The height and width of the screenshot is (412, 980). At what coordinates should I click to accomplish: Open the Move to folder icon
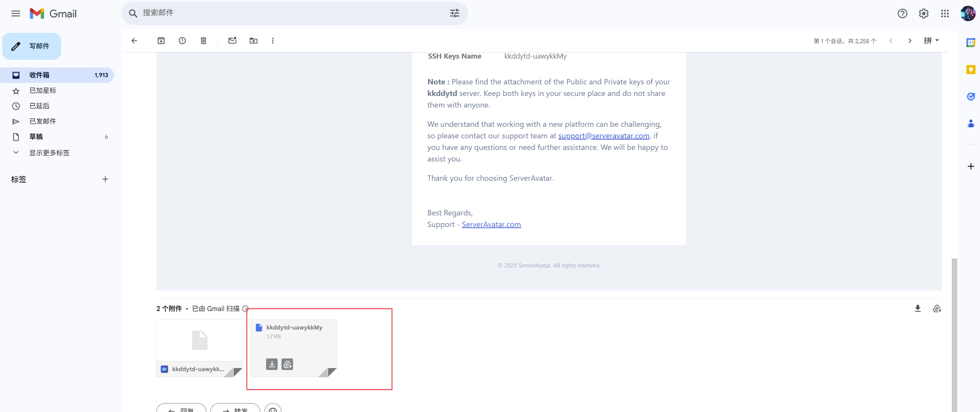pyautogui.click(x=254, y=41)
